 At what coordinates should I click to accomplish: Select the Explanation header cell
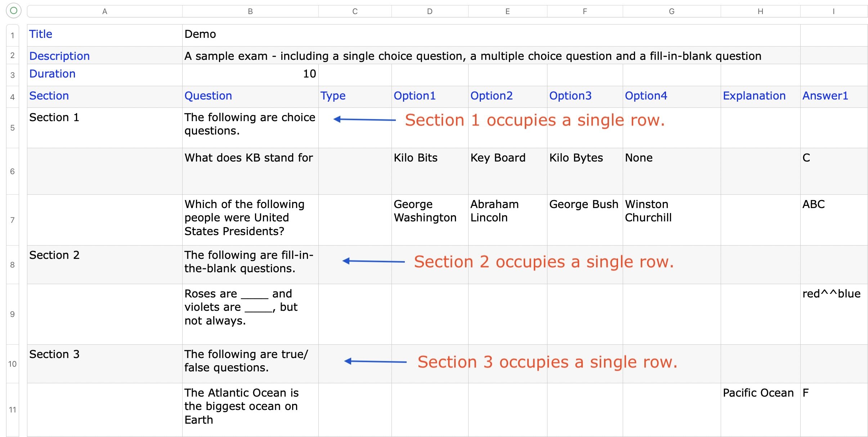[x=760, y=96]
